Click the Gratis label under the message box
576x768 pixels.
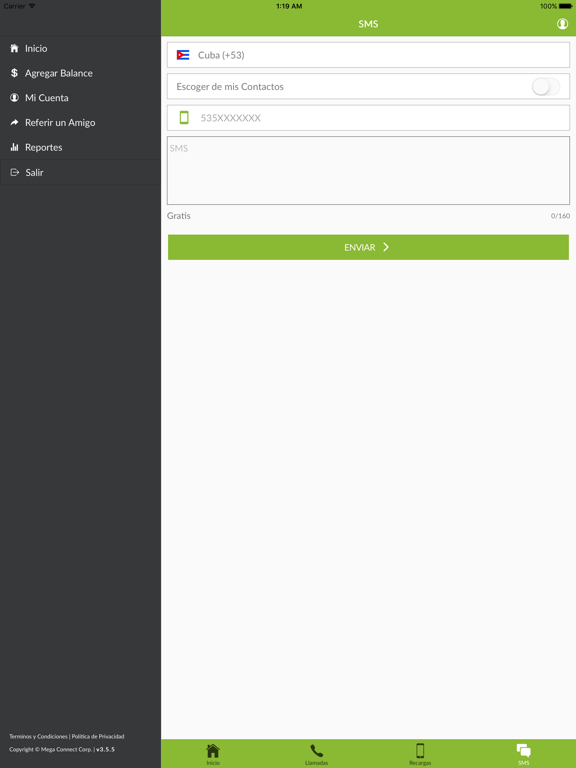click(x=179, y=216)
